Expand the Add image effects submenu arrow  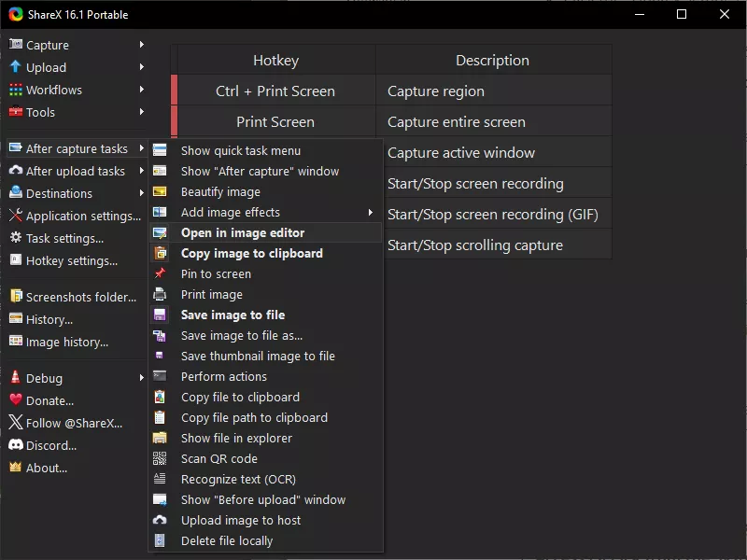click(371, 213)
